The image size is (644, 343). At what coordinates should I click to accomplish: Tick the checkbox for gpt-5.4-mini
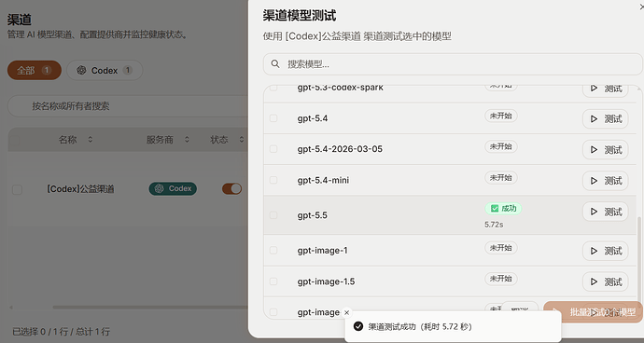(x=273, y=180)
